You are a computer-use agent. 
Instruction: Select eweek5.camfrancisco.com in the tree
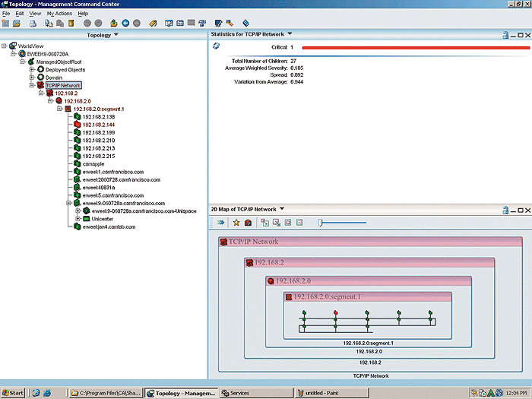click(x=113, y=195)
